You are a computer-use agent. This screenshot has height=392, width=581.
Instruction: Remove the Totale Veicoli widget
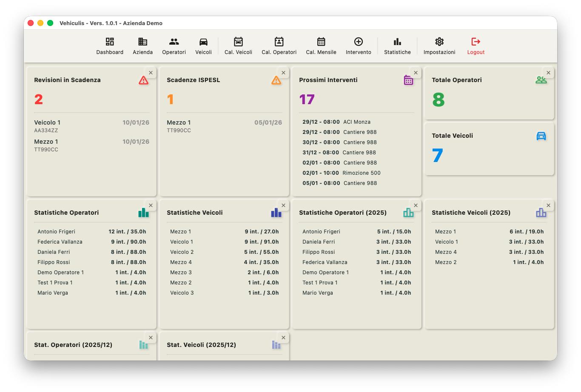[x=548, y=128]
